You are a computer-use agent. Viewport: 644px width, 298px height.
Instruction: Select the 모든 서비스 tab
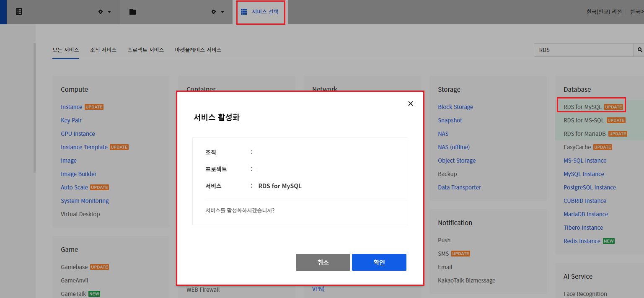pos(66,50)
